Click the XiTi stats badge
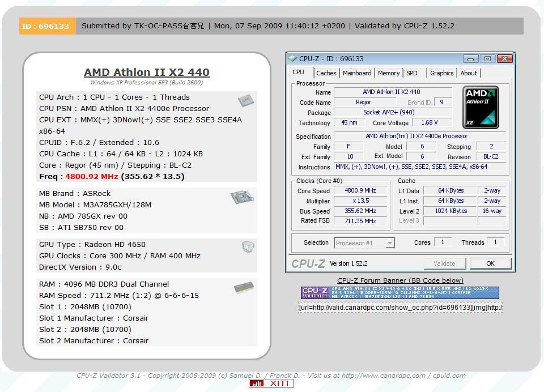The height and width of the screenshot is (392, 544). coord(271,384)
